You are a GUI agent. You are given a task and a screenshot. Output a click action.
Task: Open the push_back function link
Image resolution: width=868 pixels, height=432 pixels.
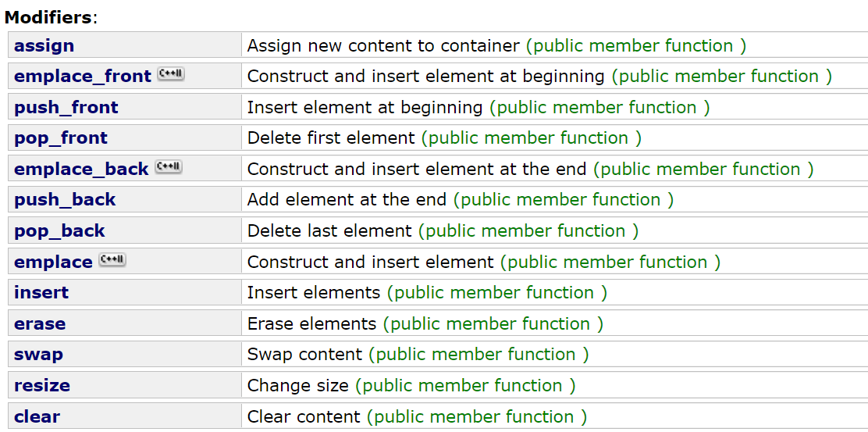pyautogui.click(x=65, y=200)
